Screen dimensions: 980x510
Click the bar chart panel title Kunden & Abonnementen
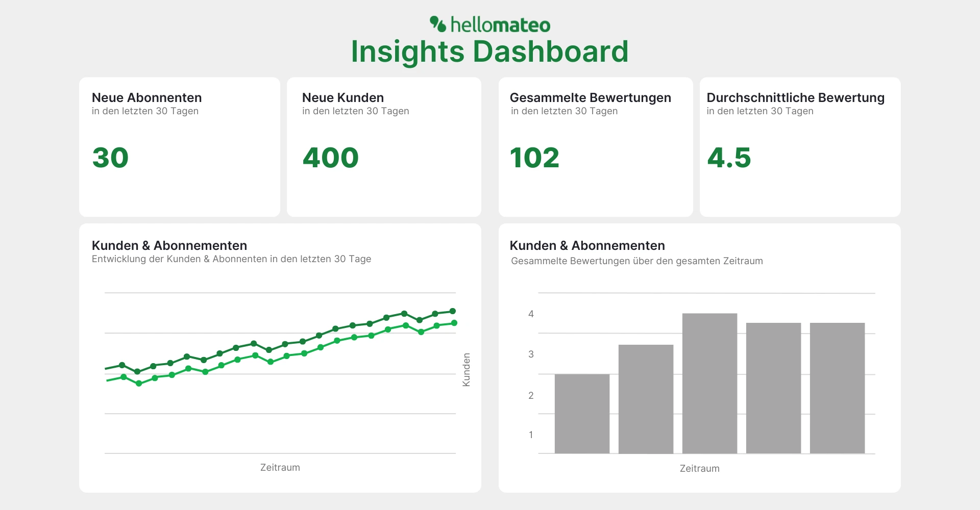(x=587, y=245)
